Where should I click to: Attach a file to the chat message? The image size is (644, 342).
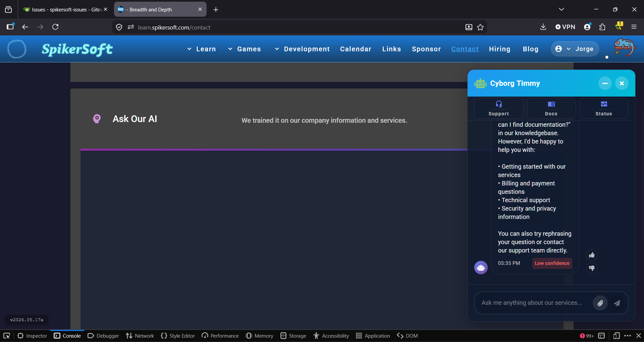(x=600, y=303)
